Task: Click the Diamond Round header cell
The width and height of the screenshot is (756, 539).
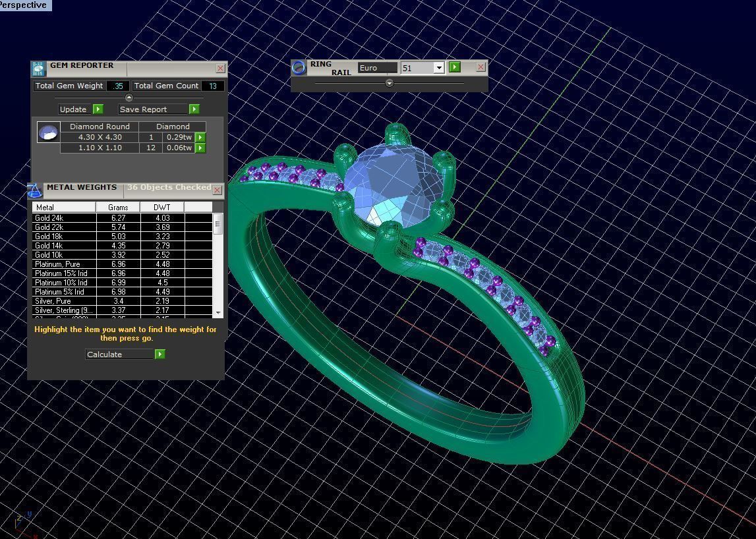Action: tap(100, 127)
